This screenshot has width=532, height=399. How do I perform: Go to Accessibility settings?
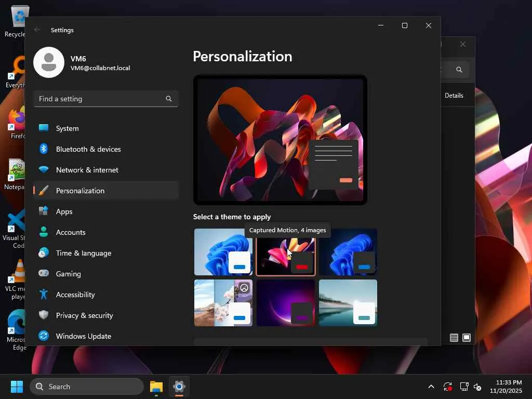106,295
